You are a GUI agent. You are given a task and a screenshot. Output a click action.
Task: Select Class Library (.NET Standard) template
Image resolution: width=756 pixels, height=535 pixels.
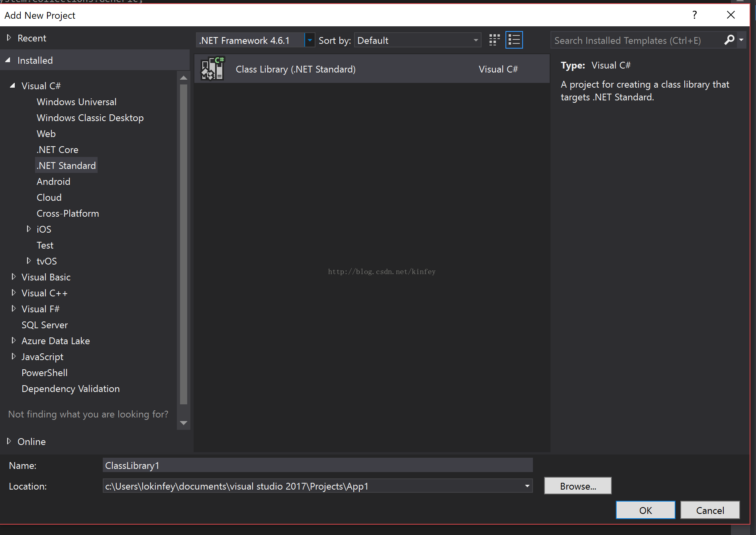[x=372, y=69]
